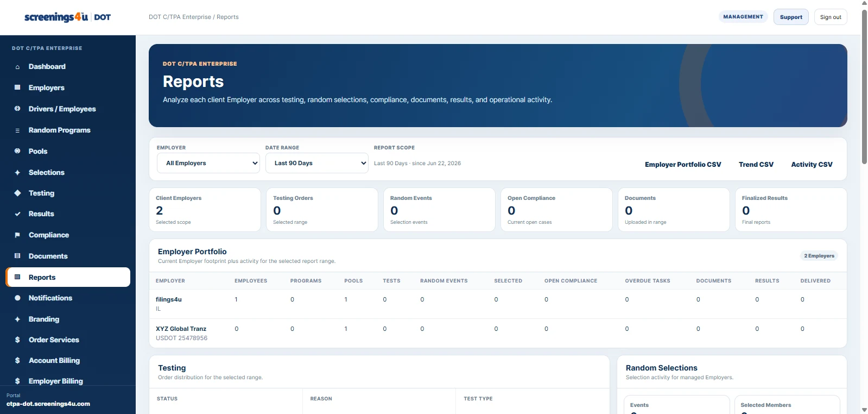
Task: Open Account Billing page
Action: [x=68, y=360]
